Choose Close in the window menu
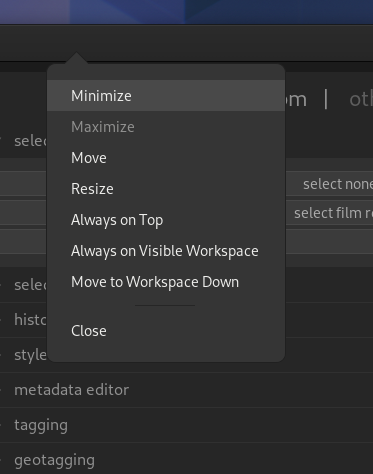This screenshot has width=373, height=474. click(166, 331)
